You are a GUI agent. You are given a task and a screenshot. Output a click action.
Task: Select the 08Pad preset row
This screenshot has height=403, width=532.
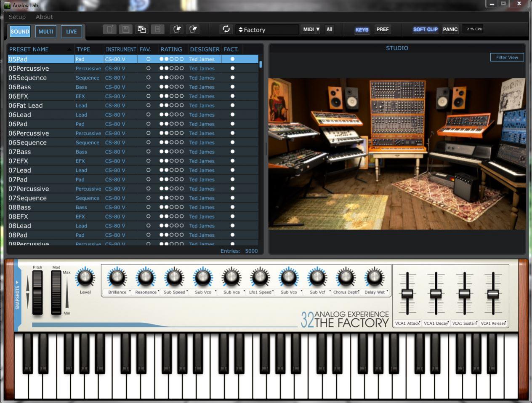click(x=133, y=235)
